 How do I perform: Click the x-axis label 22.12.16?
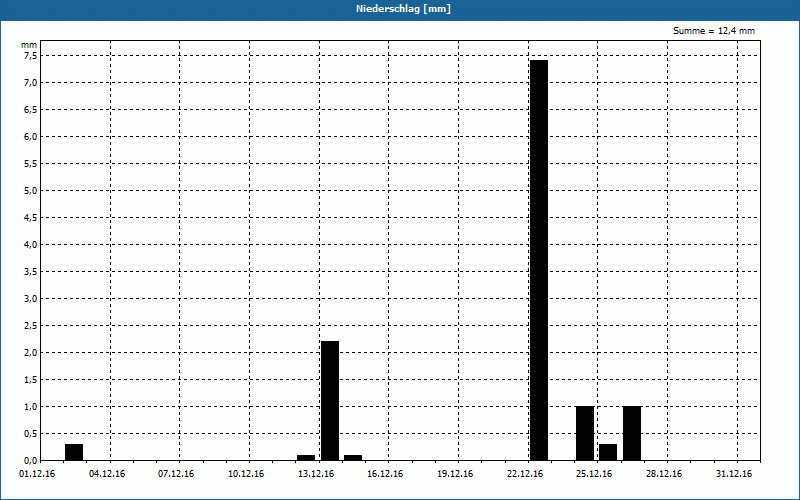coord(525,474)
